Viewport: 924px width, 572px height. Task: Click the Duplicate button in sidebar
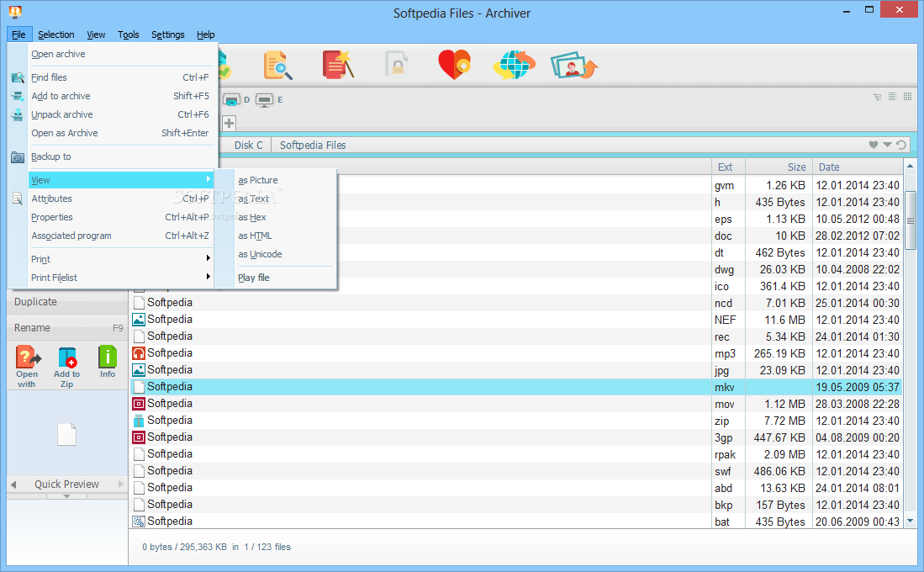[67, 302]
